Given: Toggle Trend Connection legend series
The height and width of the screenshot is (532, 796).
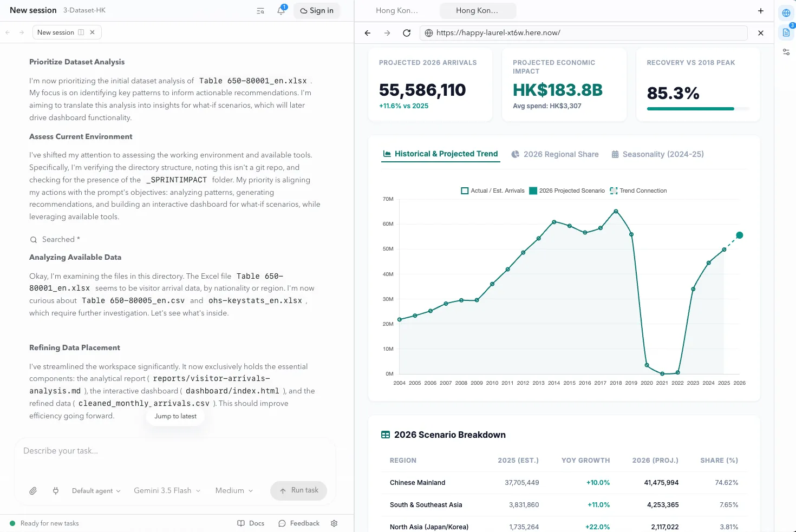Looking at the screenshot, I should pyautogui.click(x=638, y=191).
